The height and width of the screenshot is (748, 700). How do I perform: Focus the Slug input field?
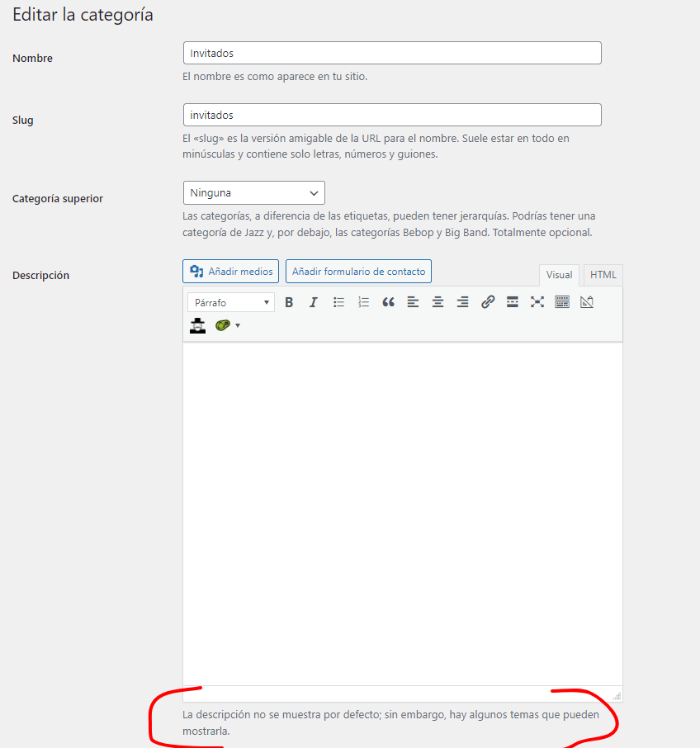click(392, 115)
